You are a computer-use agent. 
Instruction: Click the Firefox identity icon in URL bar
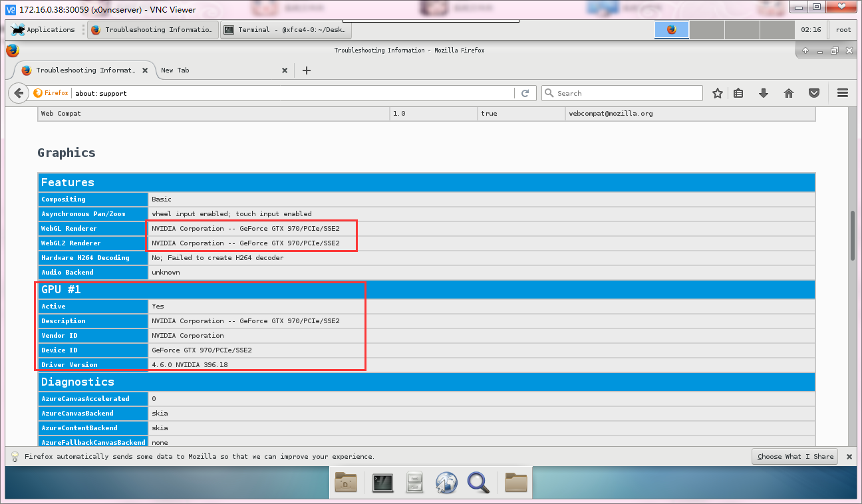51,93
